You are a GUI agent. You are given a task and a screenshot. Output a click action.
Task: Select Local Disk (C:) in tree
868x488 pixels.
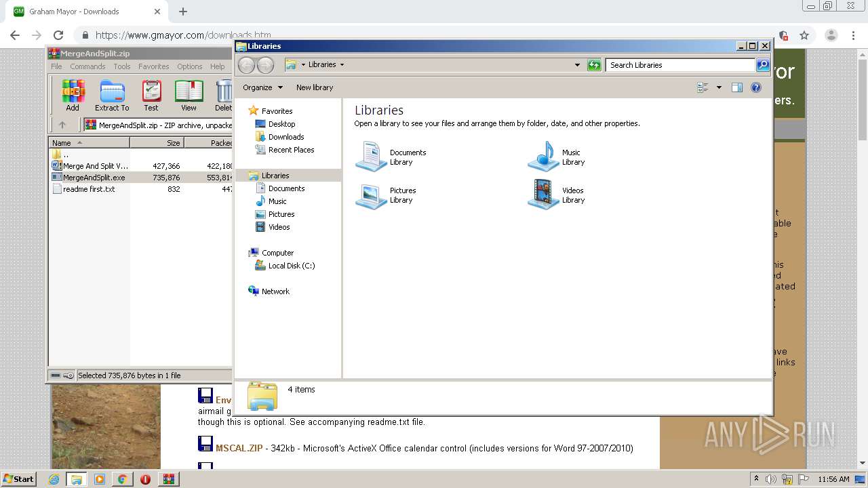(292, 266)
